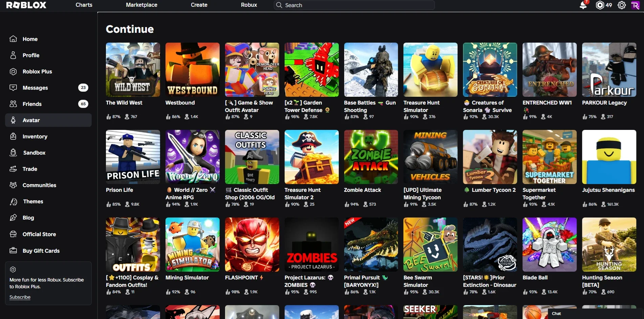Image resolution: width=644 pixels, height=319 pixels.
Task: Click the Messages icon in sidebar
Action: tap(13, 88)
